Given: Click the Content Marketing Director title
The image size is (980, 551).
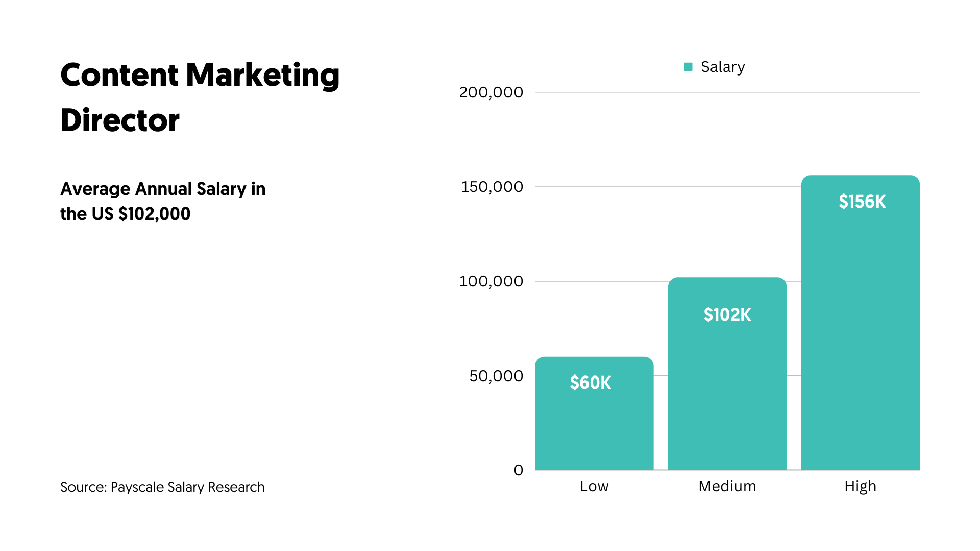Looking at the screenshot, I should [x=200, y=97].
